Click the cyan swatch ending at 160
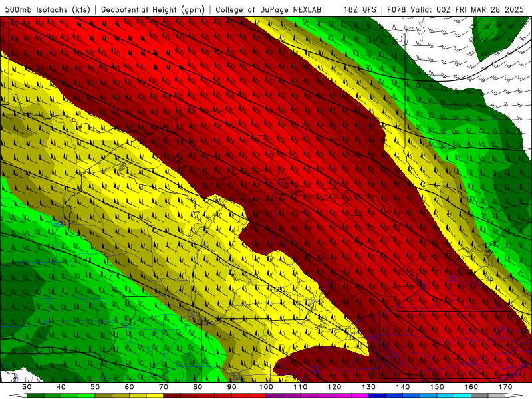The image size is (532, 399). pyautogui.click(x=462, y=396)
